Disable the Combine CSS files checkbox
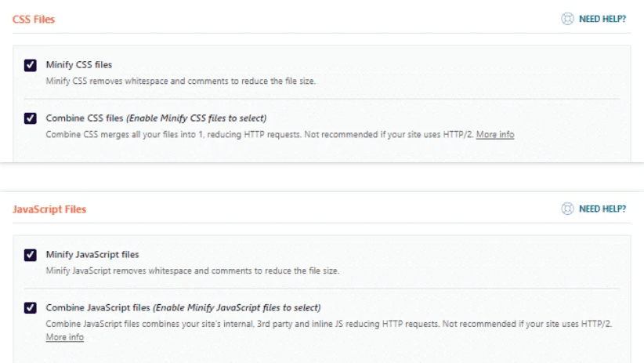644x363 pixels. click(31, 118)
